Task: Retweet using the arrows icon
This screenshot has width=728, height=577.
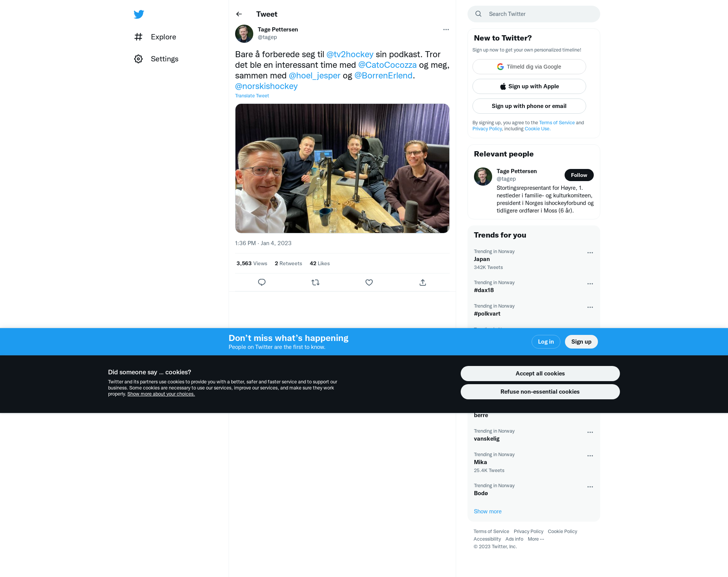Action: click(315, 282)
